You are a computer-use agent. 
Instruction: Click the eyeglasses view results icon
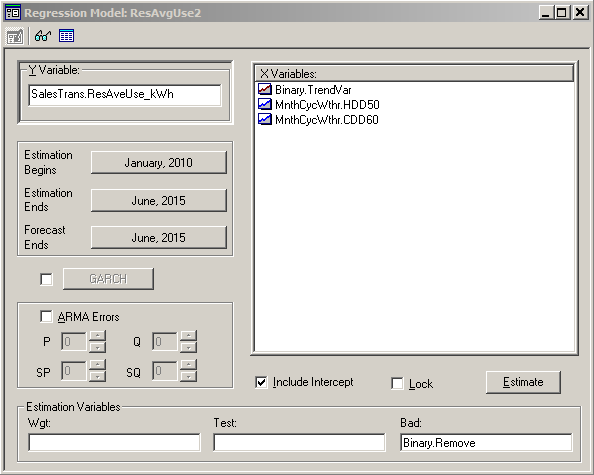tap(42, 36)
